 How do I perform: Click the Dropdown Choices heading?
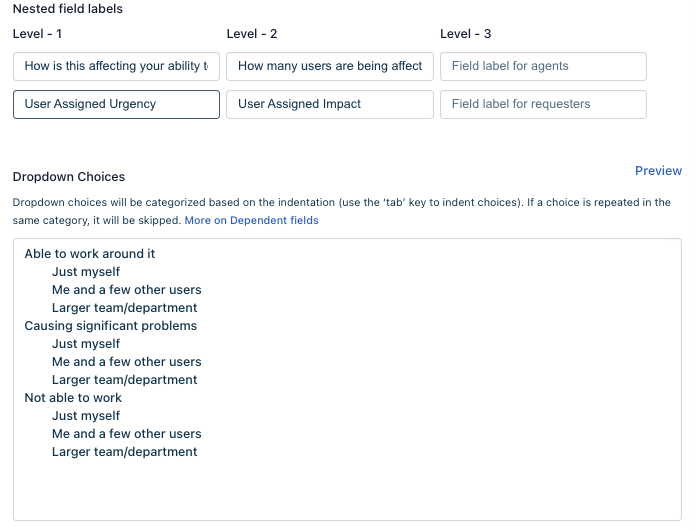69,177
